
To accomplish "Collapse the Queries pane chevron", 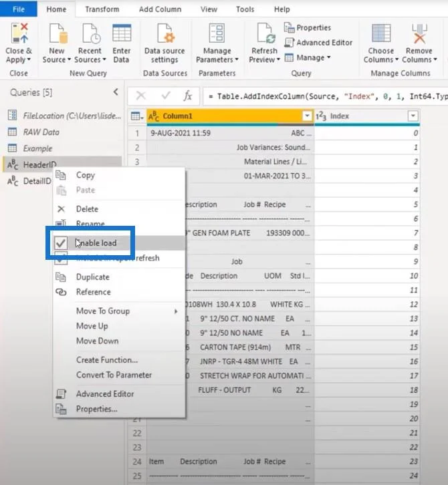I will [x=116, y=92].
